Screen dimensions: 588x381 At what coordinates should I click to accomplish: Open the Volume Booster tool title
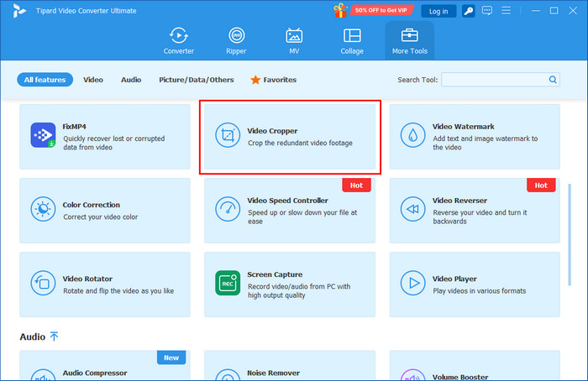(x=460, y=377)
